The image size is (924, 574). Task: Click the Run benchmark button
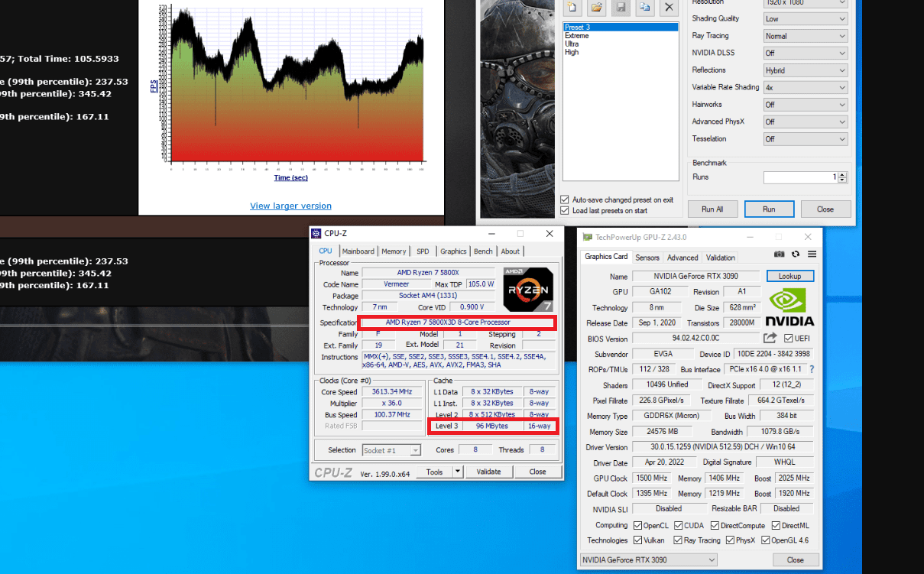(x=769, y=209)
